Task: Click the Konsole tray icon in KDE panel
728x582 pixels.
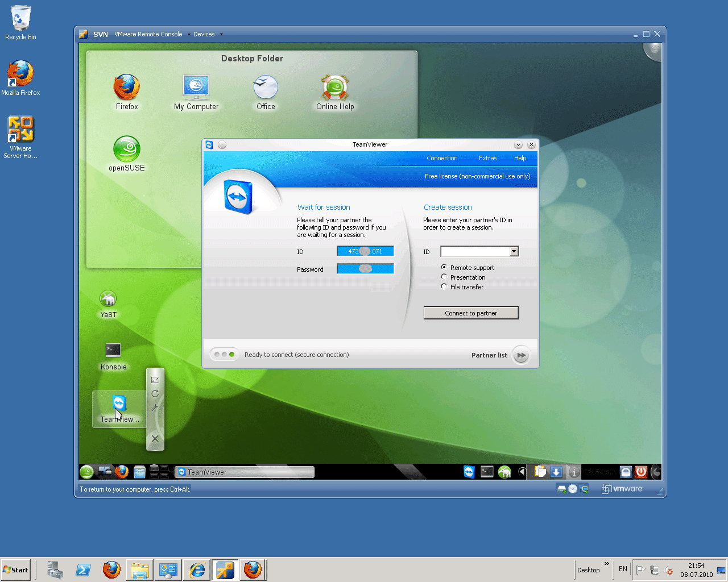Action: (487, 471)
